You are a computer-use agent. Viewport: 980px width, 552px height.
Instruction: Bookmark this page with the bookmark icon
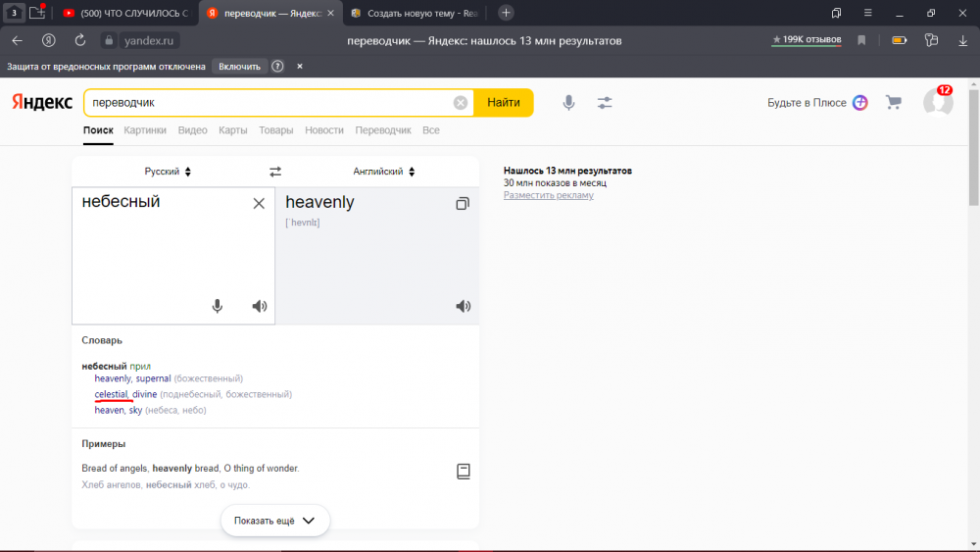861,40
